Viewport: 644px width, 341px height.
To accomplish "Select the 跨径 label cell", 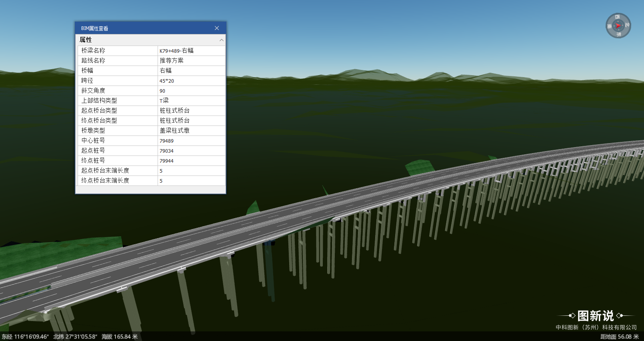I will click(118, 81).
